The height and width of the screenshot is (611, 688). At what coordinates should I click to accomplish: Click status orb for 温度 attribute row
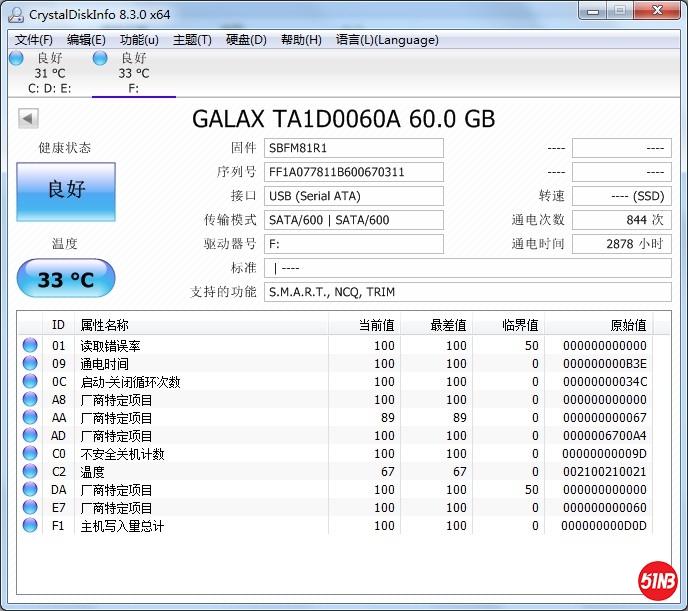(30, 472)
